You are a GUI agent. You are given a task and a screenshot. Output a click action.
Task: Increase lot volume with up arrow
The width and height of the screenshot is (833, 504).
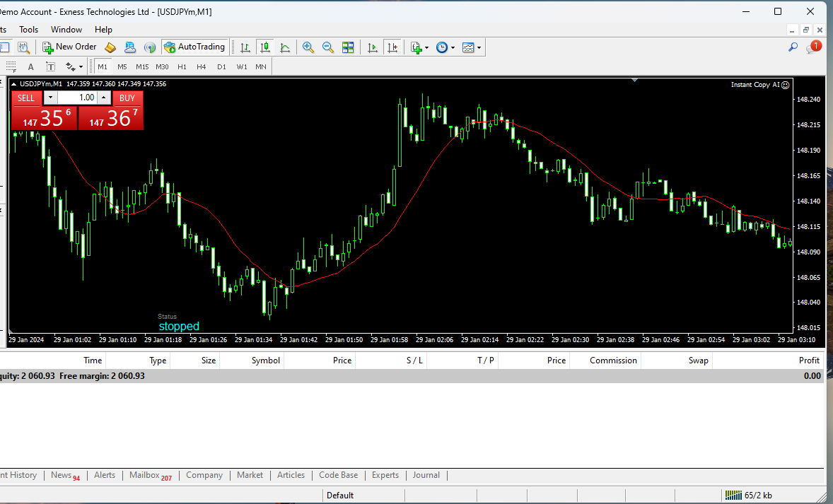104,98
